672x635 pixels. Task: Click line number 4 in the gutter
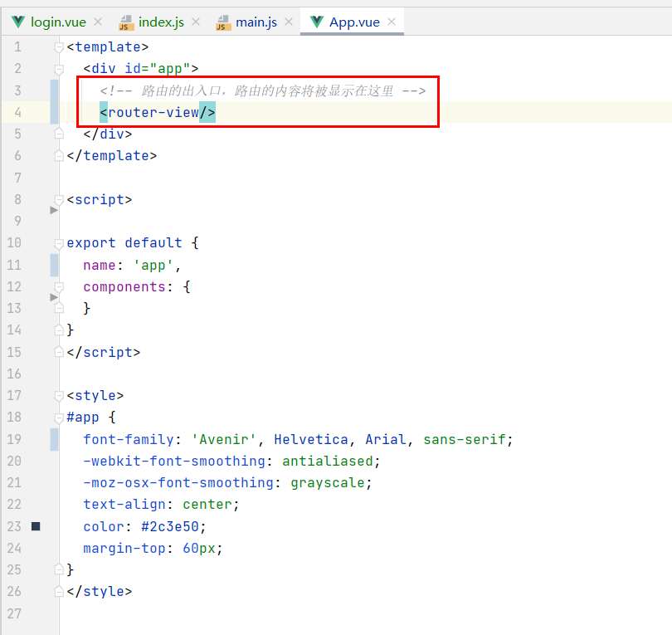click(17, 112)
